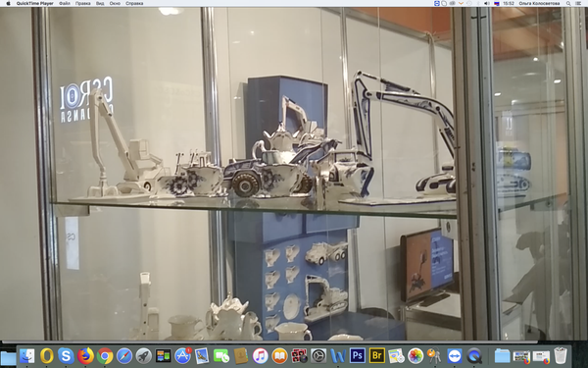Open Launchpad rocket icon

[x=144, y=355]
